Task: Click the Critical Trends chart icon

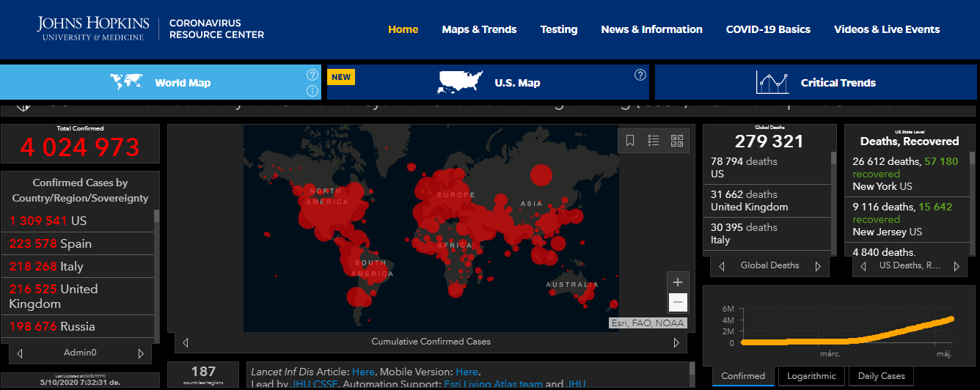Action: [772, 82]
